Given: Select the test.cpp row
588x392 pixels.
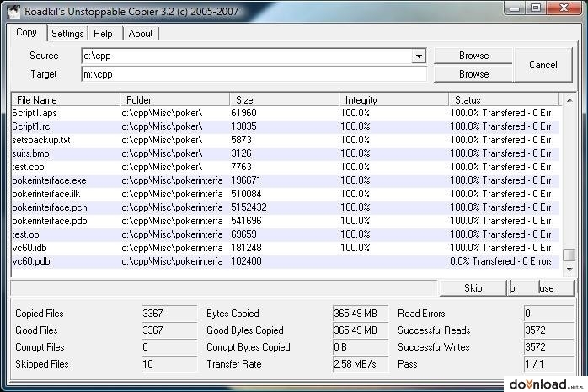Looking at the screenshot, I should [x=285, y=167].
